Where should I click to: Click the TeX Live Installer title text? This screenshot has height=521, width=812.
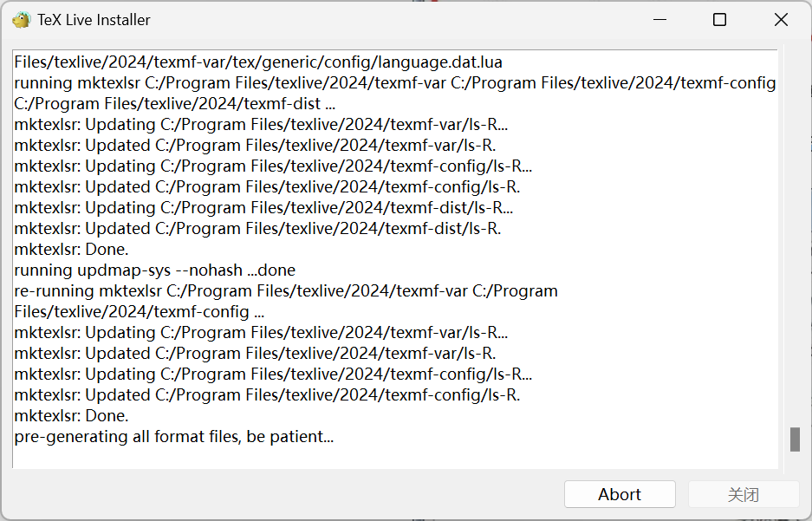tap(94, 20)
